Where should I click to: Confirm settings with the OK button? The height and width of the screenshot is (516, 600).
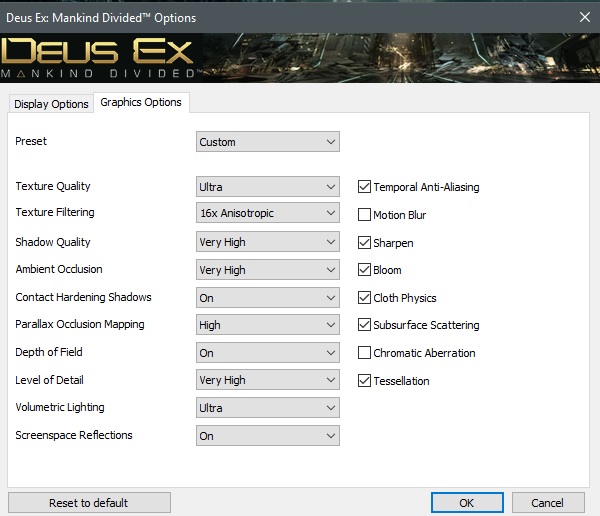pyautogui.click(x=467, y=503)
